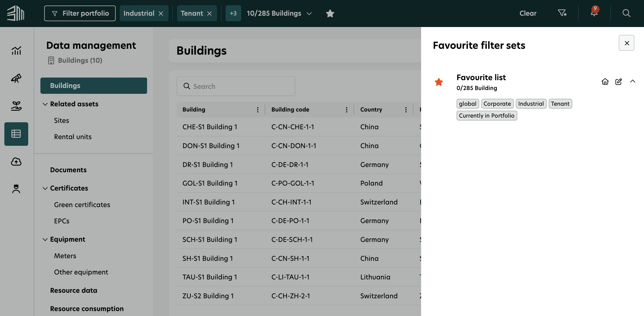Open the EPCs page
Viewport: 644px width, 316px height.
pos(62,221)
